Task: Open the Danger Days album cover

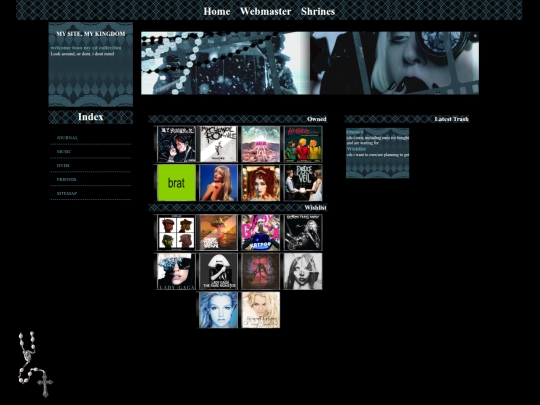Action: pyautogui.click(x=261, y=144)
